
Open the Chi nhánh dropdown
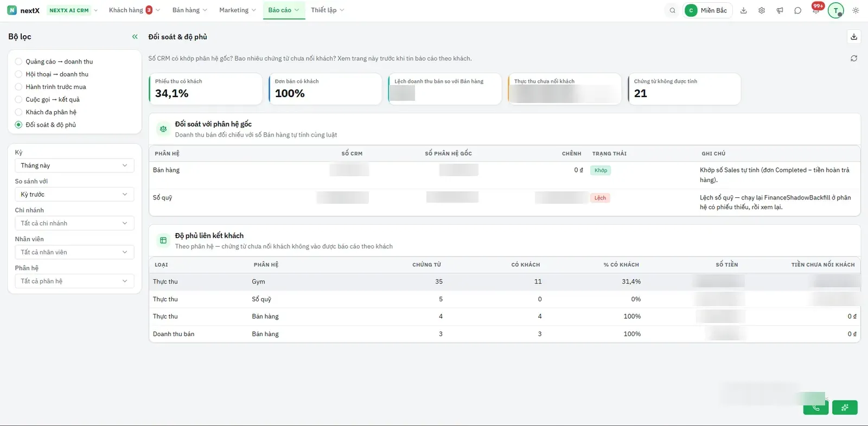click(74, 223)
